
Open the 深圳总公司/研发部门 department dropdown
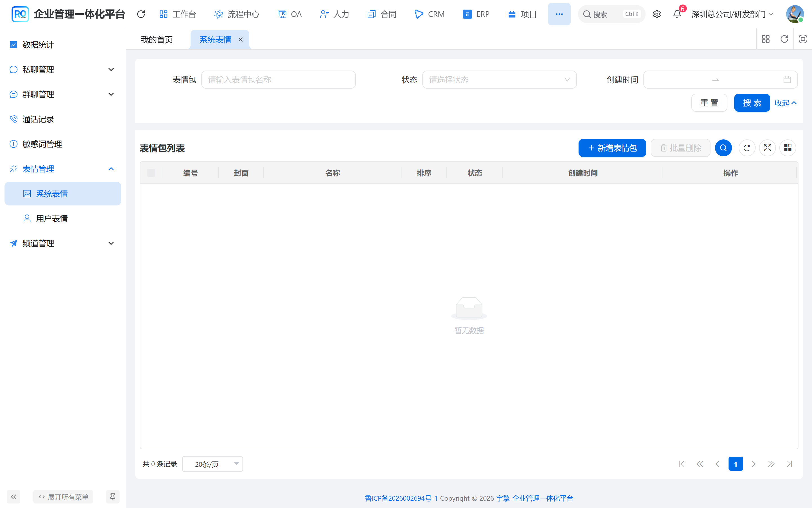pos(732,14)
